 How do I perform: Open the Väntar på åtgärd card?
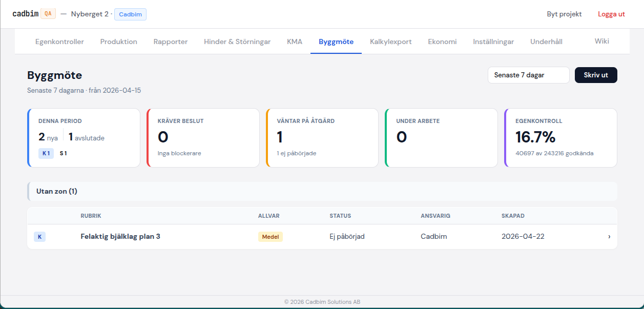tap(322, 137)
